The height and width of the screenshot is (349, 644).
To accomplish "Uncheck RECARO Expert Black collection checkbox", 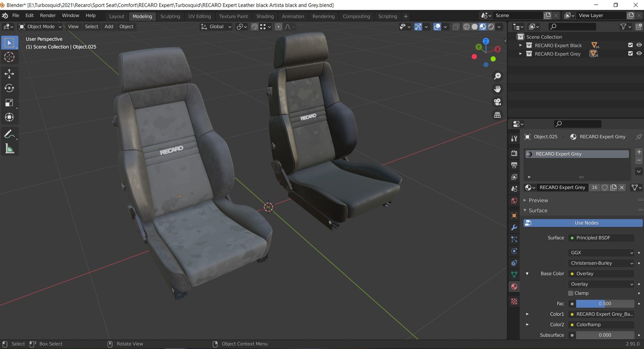I will pos(630,45).
